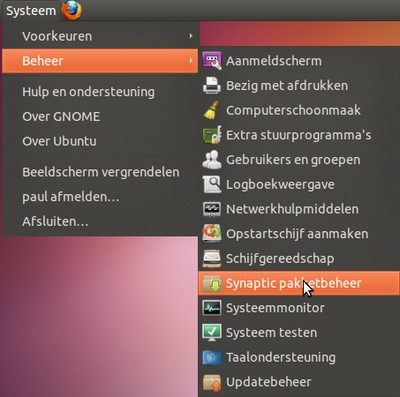Open 'Extra stuurprogramma's' label
The height and width of the screenshot is (397, 400).
[x=299, y=135]
